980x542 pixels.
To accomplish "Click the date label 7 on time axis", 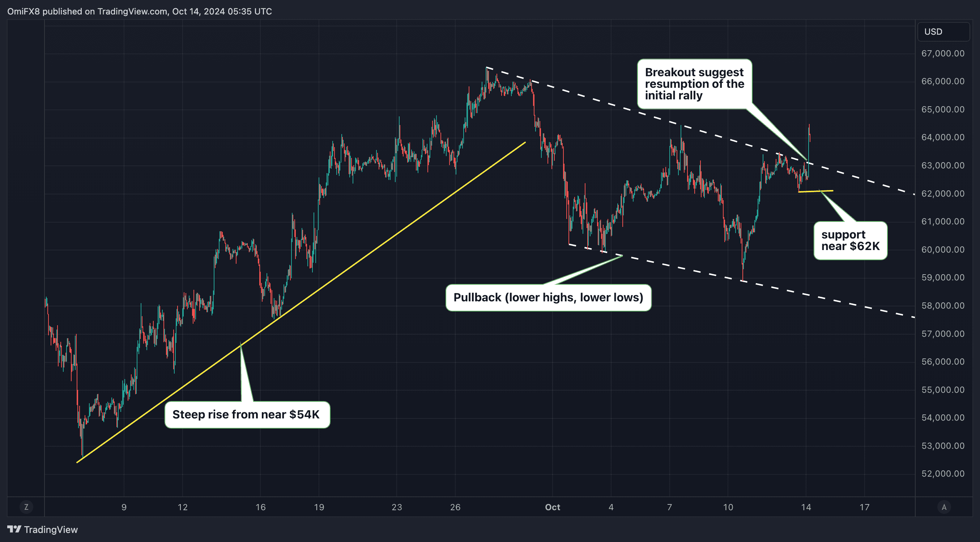I will pyautogui.click(x=670, y=507).
